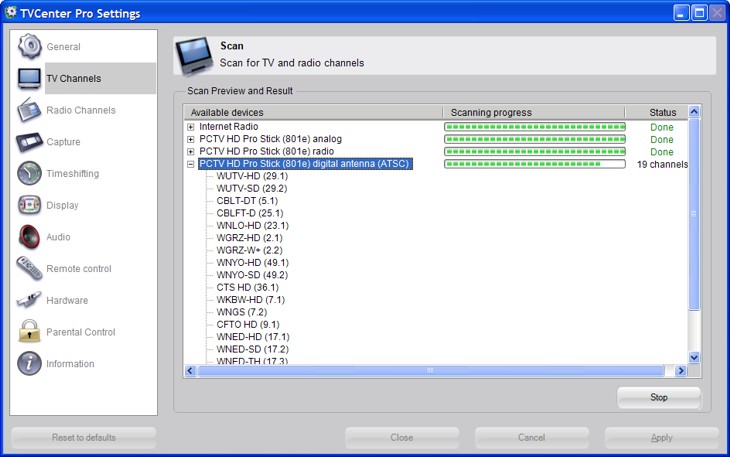Click Reset to defaults button
The image size is (730, 457).
[84, 437]
